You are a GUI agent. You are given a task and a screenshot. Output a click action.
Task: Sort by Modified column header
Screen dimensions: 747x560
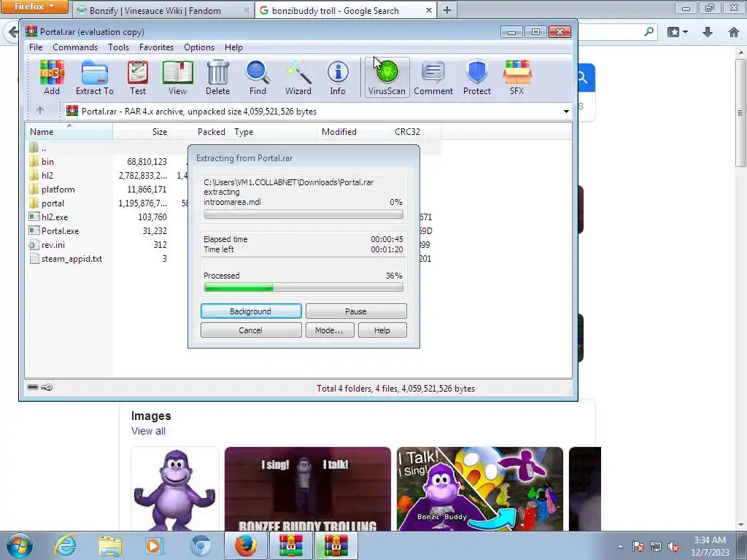pyautogui.click(x=353, y=131)
